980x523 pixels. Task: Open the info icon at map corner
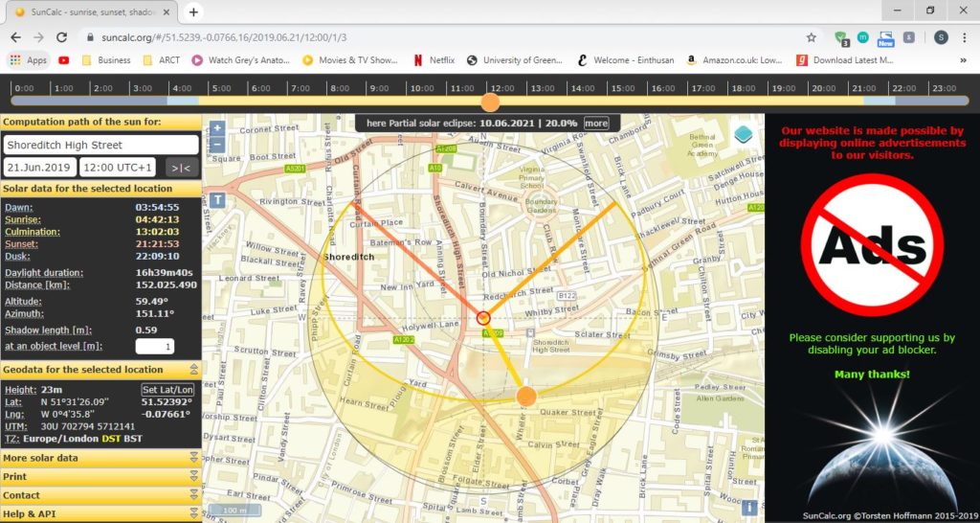click(749, 508)
